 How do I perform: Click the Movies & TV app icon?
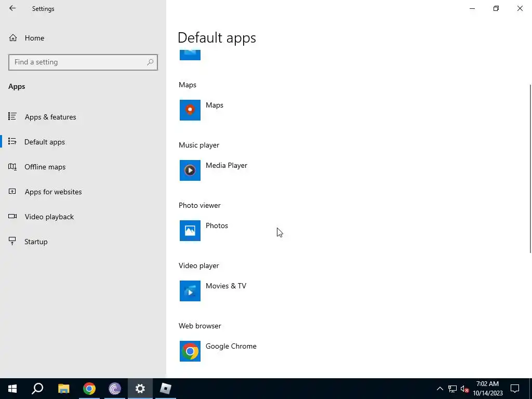[190, 291]
